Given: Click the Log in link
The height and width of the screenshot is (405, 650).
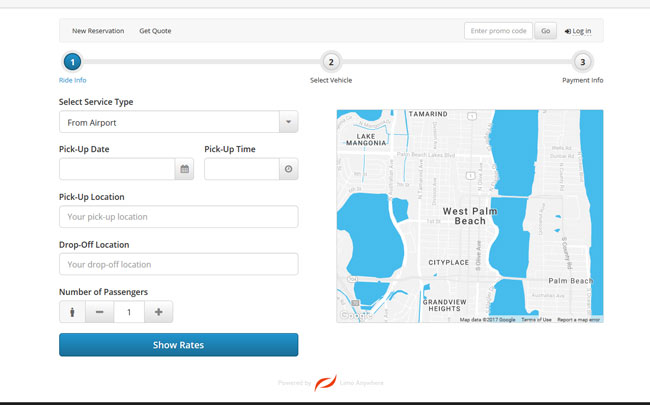Looking at the screenshot, I should pyautogui.click(x=578, y=31).
